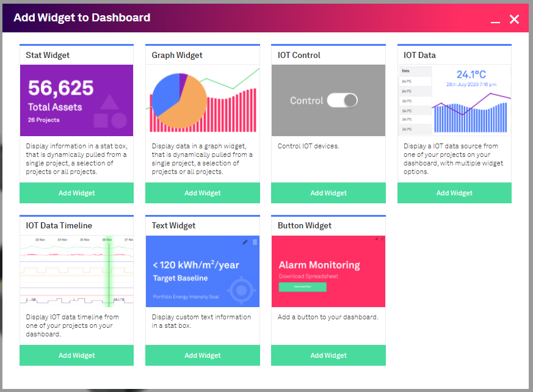Add the IOT Data Timeline widget
This screenshot has height=392, width=533.
click(x=76, y=355)
